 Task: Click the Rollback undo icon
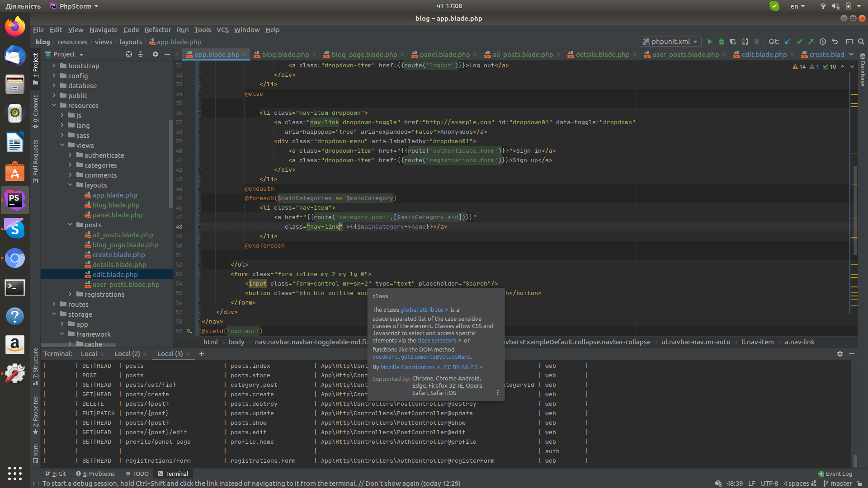click(x=835, y=42)
